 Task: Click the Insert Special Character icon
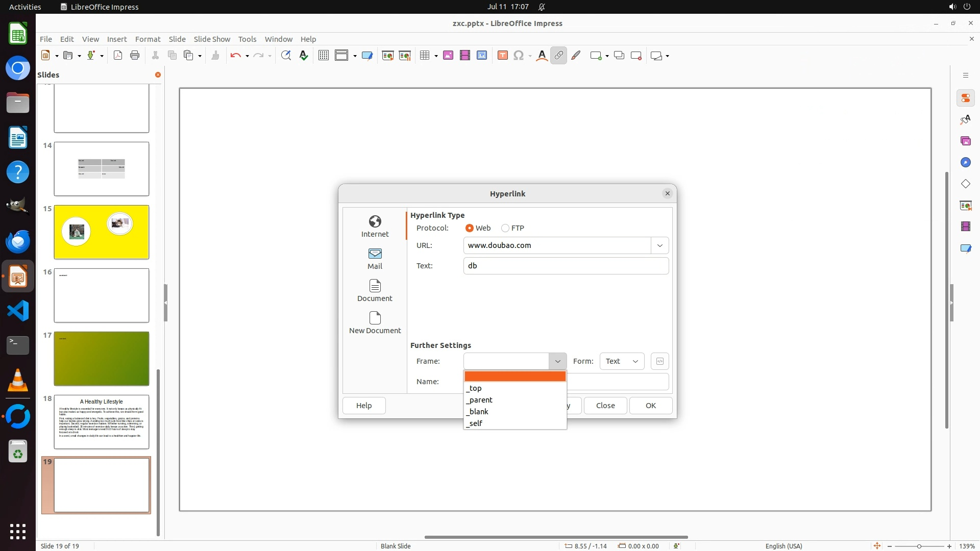point(519,56)
